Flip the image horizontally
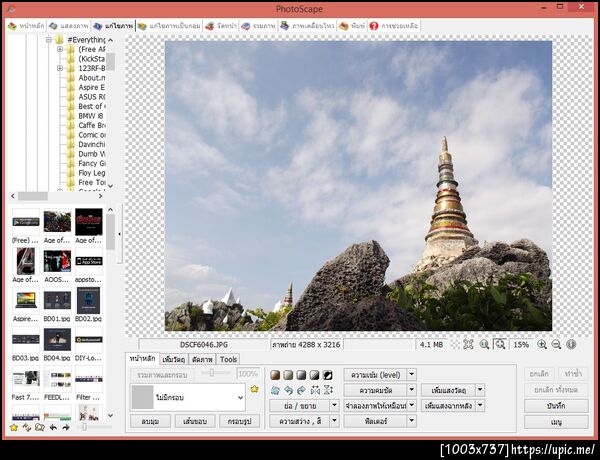This screenshot has width=600, height=460. click(x=315, y=390)
